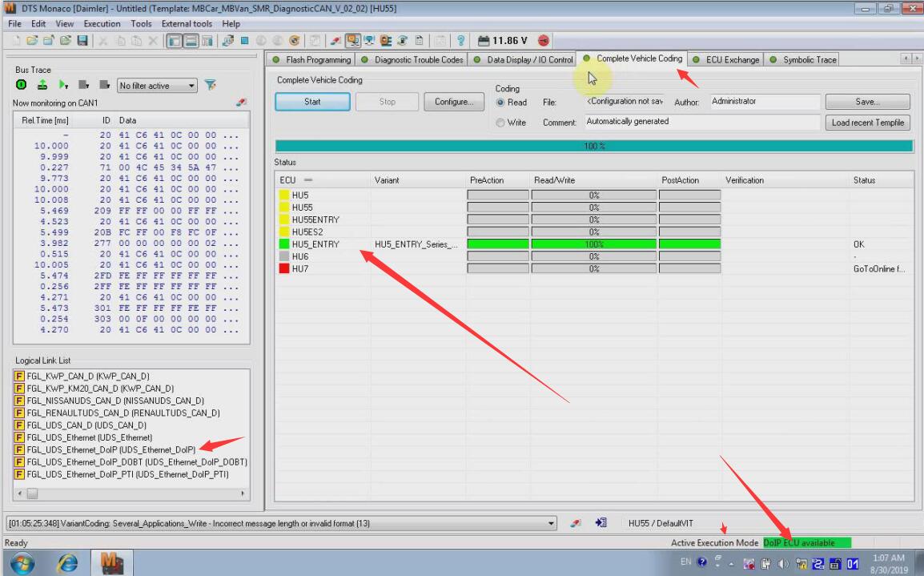This screenshot has height=576, width=924.
Task: Clear the status message with the eraser icon
Action: [x=576, y=523]
